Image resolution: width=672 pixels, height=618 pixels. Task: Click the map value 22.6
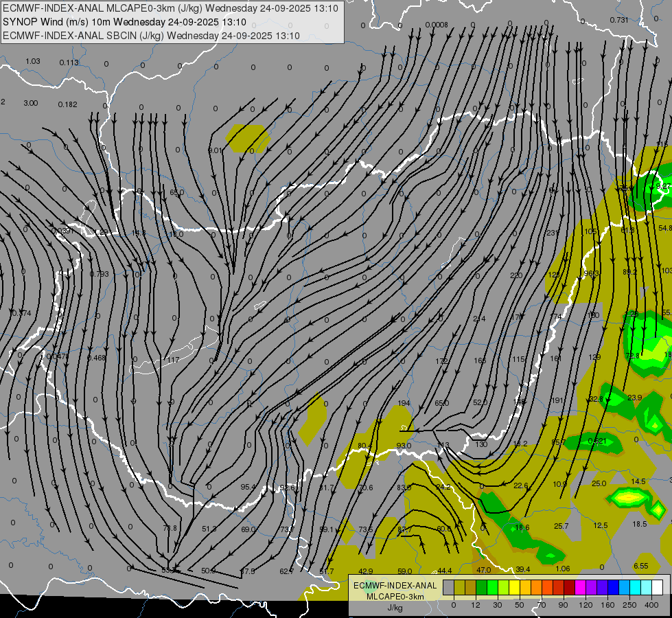[x=521, y=485]
